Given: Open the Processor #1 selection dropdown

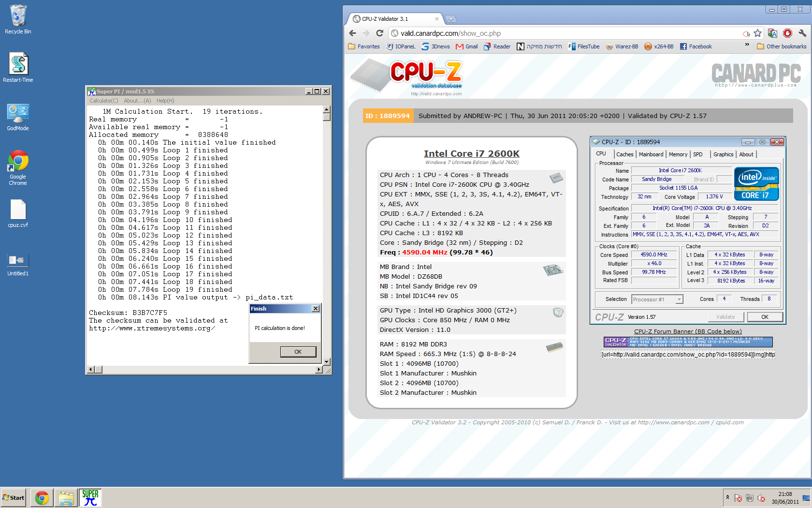Looking at the screenshot, I should point(657,299).
